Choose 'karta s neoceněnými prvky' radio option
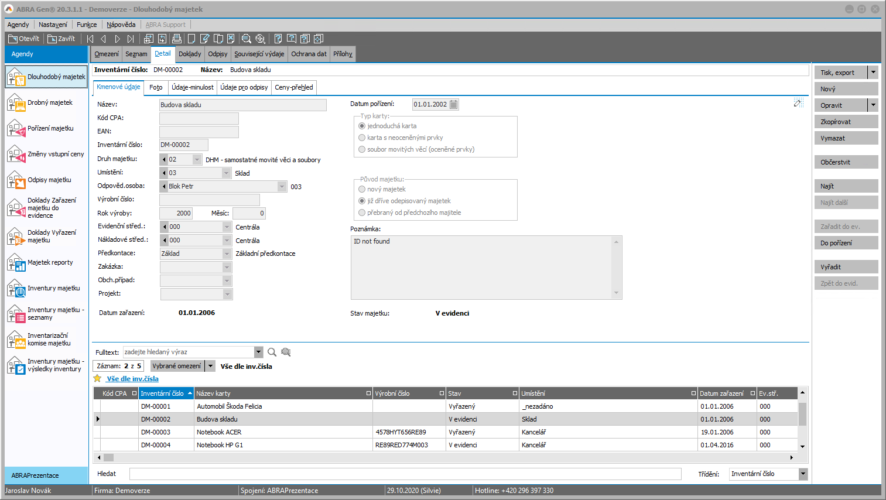 point(361,138)
